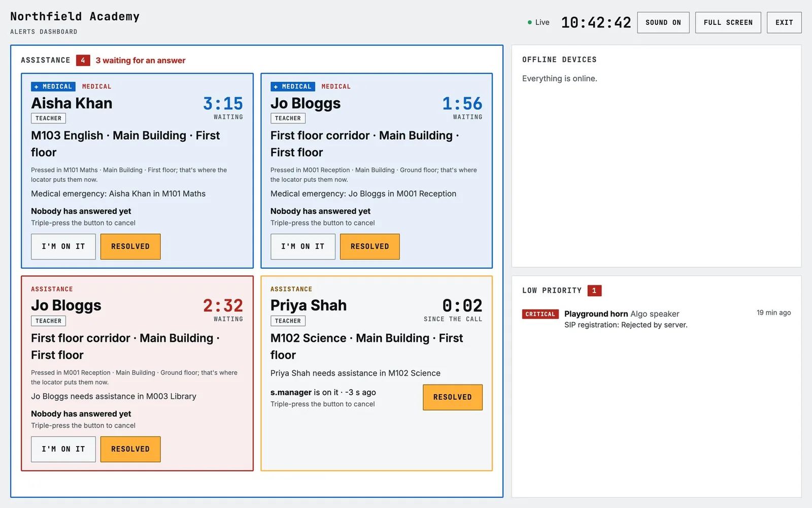
Task: Click I'M ON IT on Aisha Khan's card
Action: tap(63, 246)
